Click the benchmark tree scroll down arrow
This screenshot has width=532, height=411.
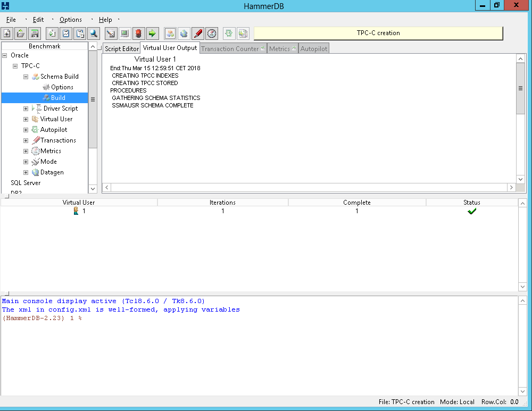coord(93,188)
